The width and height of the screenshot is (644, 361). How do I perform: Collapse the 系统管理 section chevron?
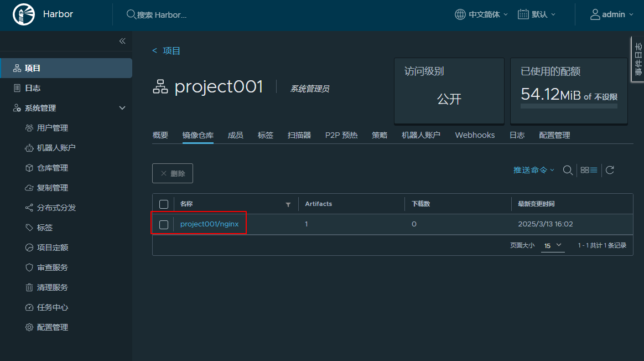coord(122,108)
